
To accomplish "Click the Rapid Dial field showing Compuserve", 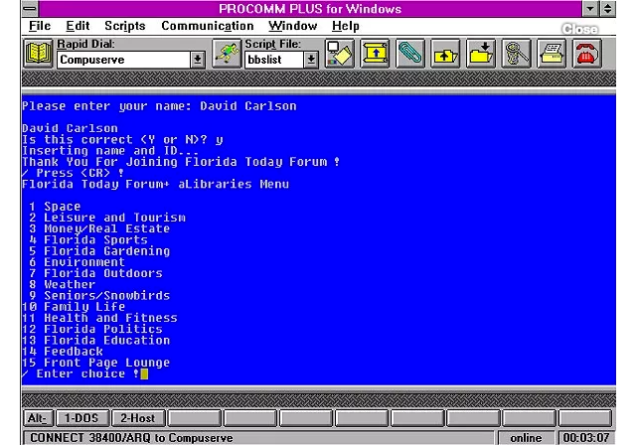I will 124,60.
